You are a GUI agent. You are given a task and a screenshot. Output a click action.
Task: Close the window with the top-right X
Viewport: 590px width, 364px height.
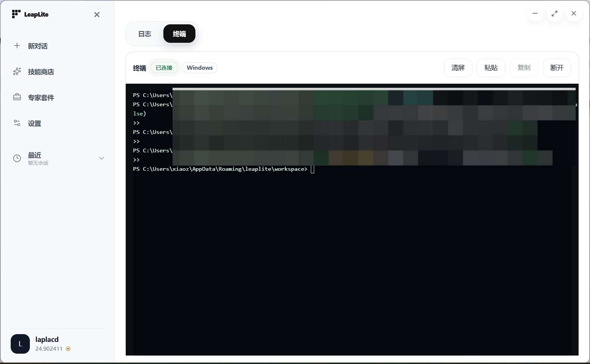pyautogui.click(x=574, y=13)
